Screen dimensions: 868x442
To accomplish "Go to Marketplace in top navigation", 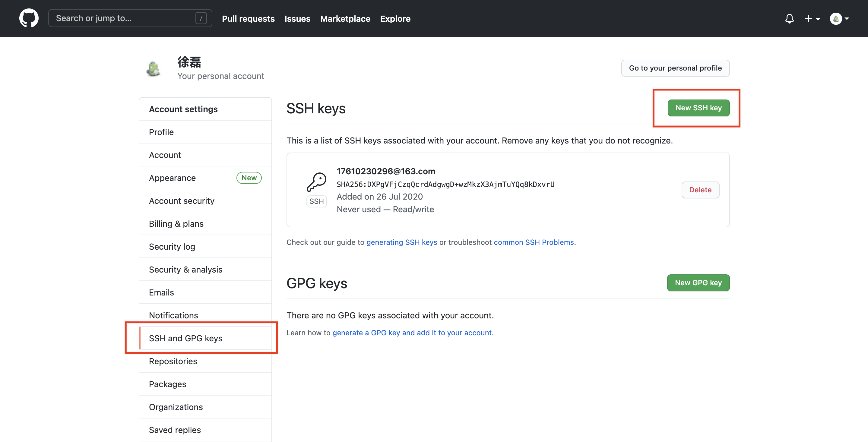I will [x=345, y=18].
